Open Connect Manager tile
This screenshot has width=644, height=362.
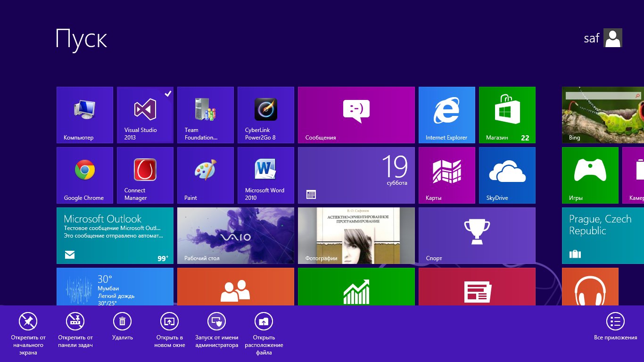pos(145,175)
